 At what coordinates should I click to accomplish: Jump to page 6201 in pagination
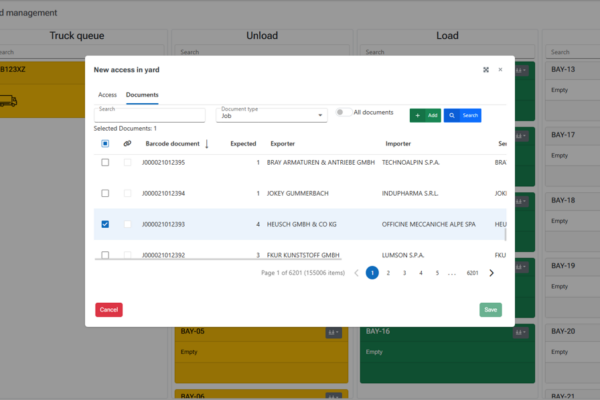(x=472, y=272)
